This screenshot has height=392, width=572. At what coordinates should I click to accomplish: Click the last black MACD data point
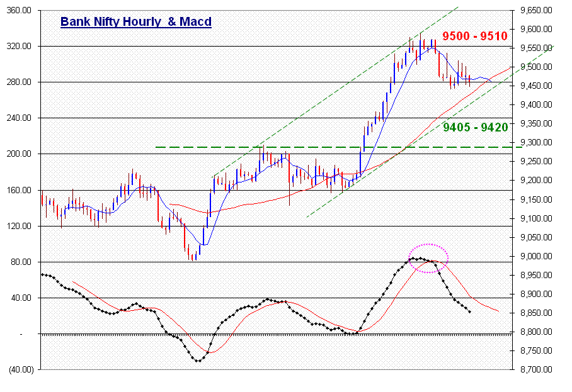(469, 312)
